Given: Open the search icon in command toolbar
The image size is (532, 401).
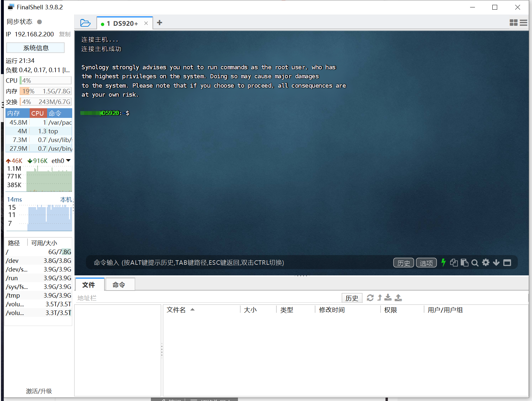Looking at the screenshot, I should click(475, 263).
